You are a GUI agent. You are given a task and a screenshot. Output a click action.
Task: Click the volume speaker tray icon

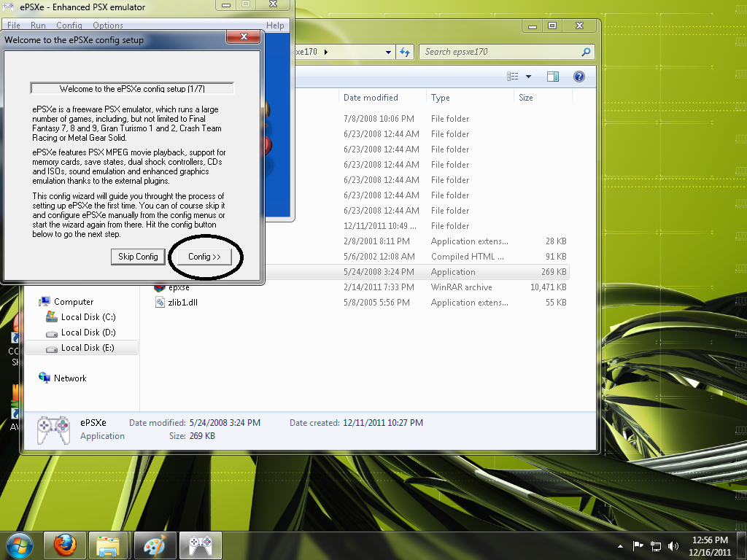pos(673,546)
